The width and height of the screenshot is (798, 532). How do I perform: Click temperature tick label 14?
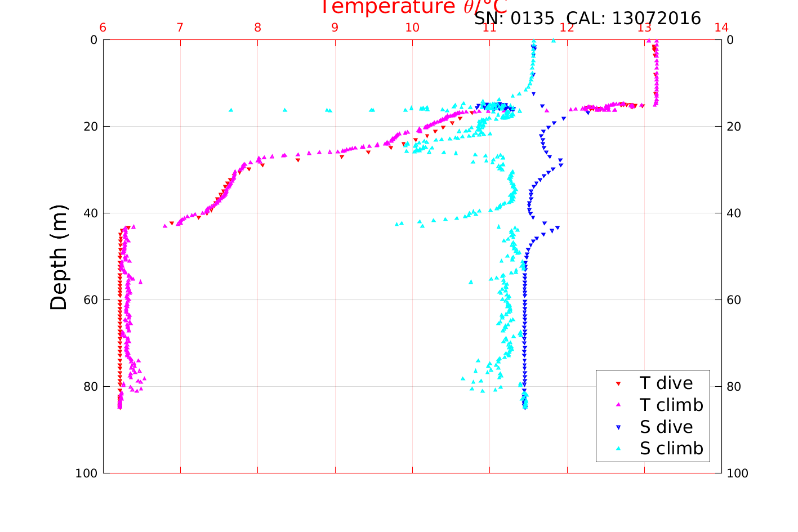pyautogui.click(x=721, y=28)
